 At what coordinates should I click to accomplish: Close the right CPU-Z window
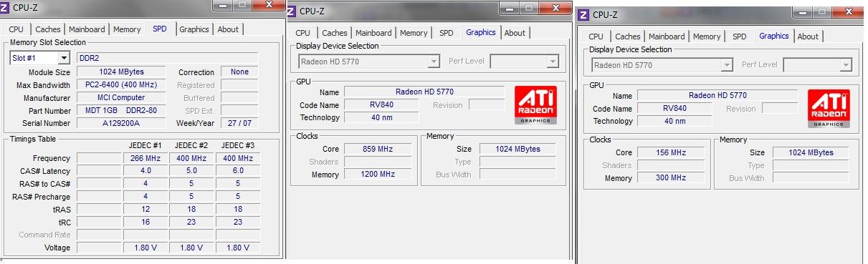click(x=847, y=11)
